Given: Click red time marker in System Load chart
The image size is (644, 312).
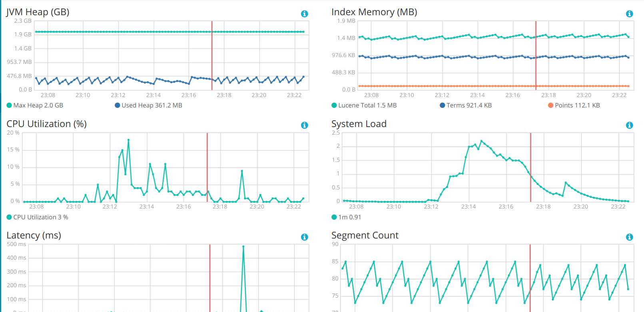Looking at the screenshot, I should (x=530, y=167).
